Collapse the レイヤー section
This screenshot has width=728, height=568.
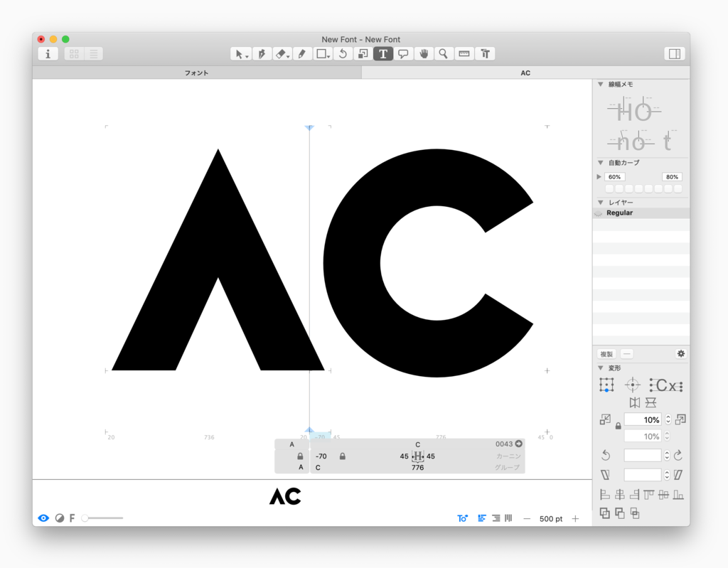600,203
